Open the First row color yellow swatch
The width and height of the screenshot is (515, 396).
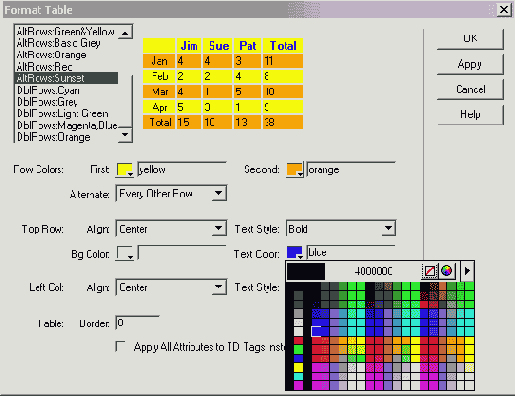pyautogui.click(x=125, y=170)
